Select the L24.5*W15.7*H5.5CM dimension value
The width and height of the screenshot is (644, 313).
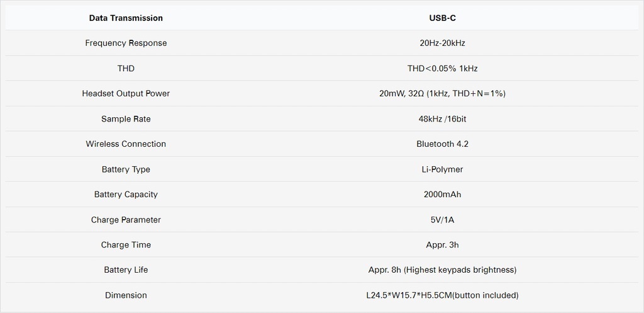point(442,295)
